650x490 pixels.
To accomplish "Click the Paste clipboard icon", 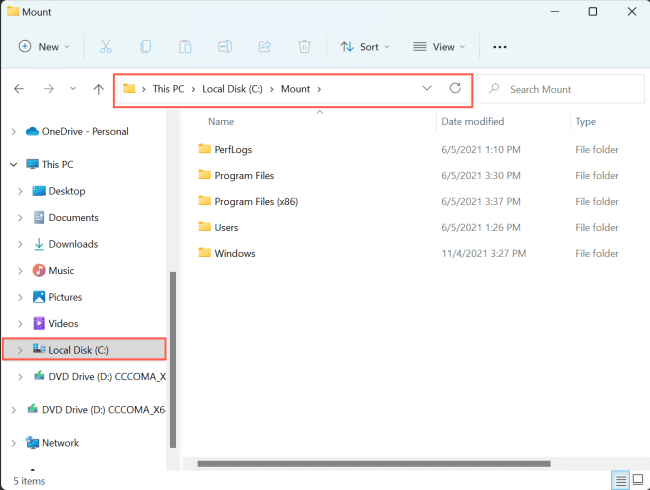I will [185, 47].
